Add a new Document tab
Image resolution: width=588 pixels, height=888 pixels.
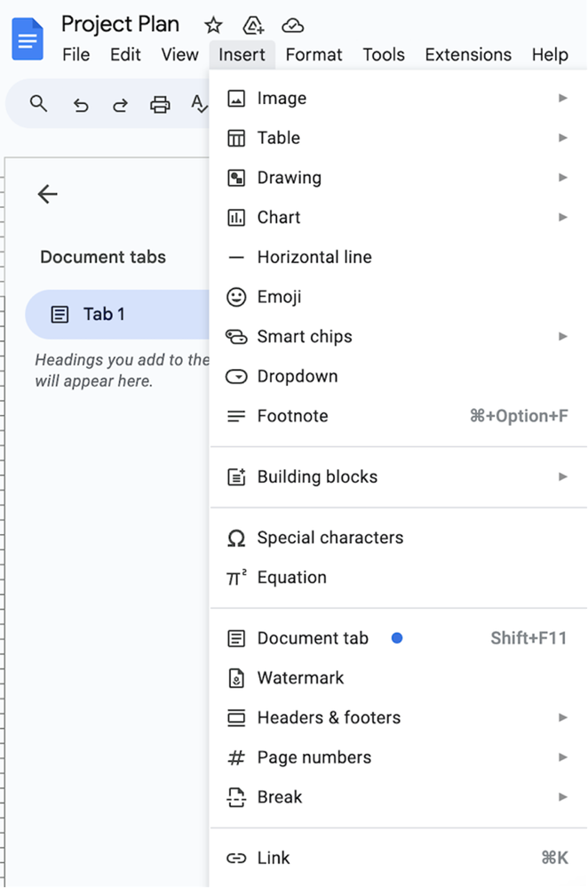(398, 638)
